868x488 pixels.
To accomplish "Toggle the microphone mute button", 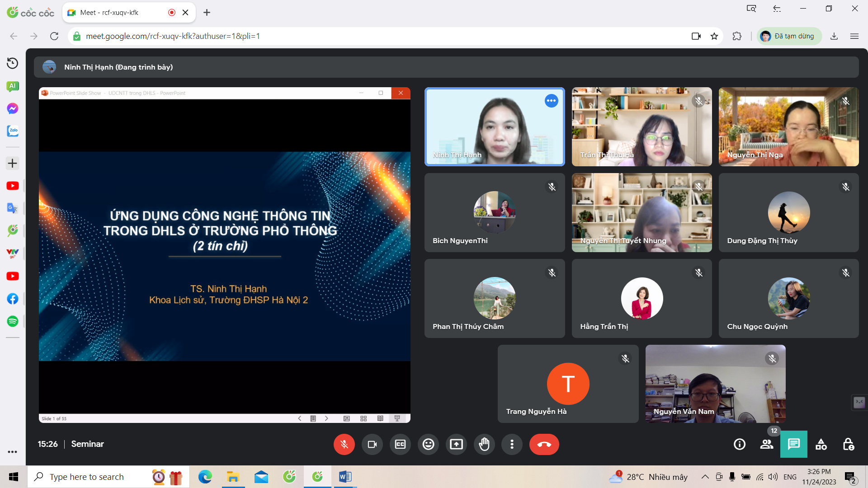I will click(344, 445).
